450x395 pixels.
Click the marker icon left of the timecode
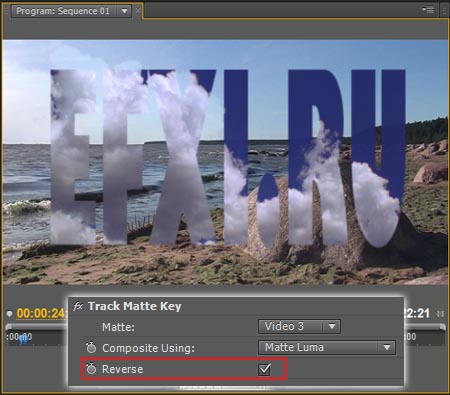pos(9,313)
